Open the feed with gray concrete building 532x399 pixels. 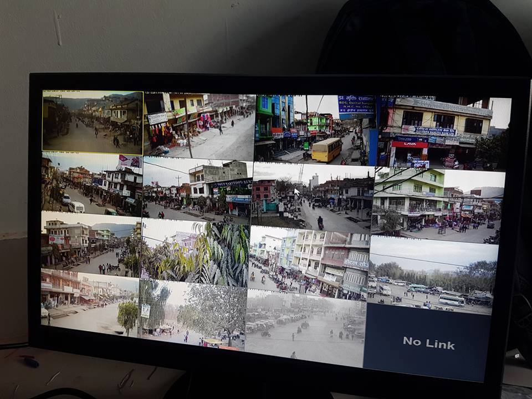click(x=198, y=190)
